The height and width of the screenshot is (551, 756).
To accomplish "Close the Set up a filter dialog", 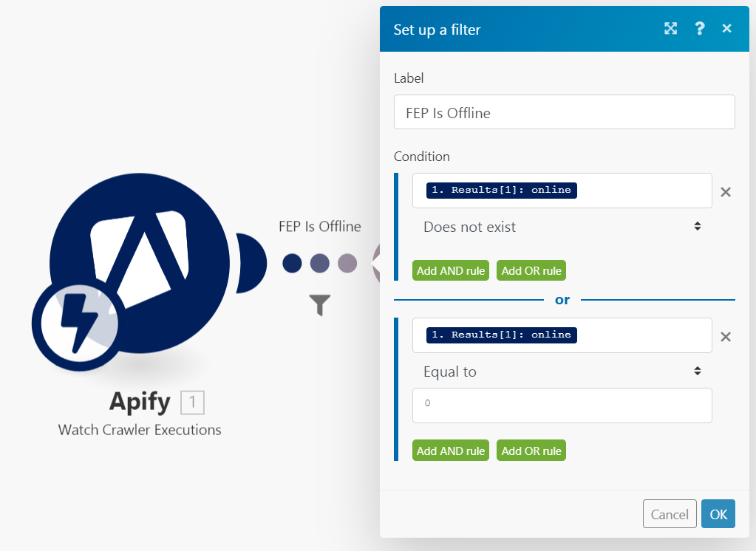I will (726, 29).
